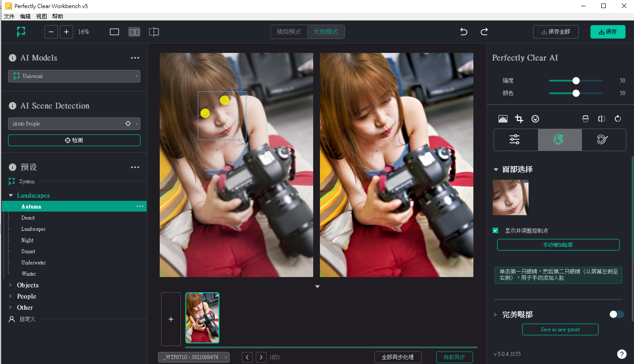Zoom in with the plus button
The image size is (634, 364).
pyautogui.click(x=66, y=32)
